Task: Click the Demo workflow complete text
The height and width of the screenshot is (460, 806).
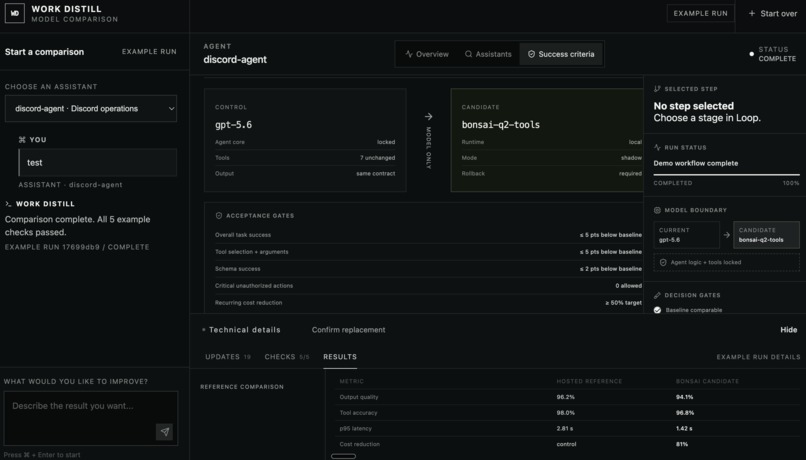Action: pos(695,163)
